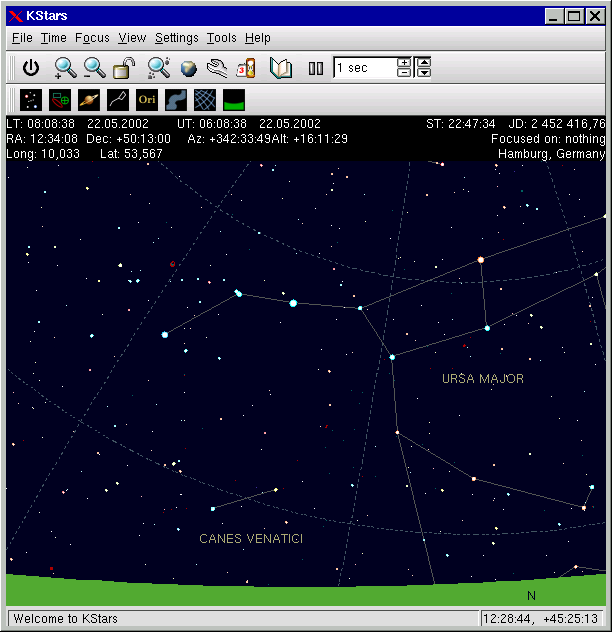The height and width of the screenshot is (632, 612).
Task: Minimize the KStars window
Action: pos(553,17)
